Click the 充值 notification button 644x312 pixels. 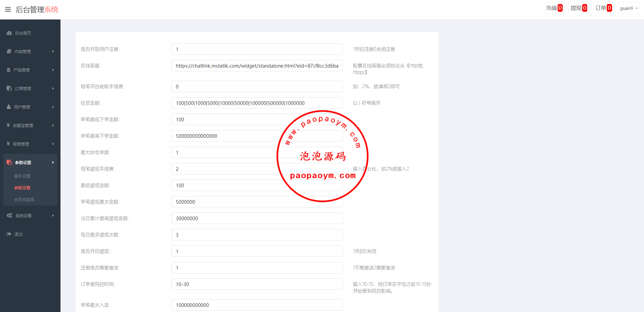(x=554, y=8)
